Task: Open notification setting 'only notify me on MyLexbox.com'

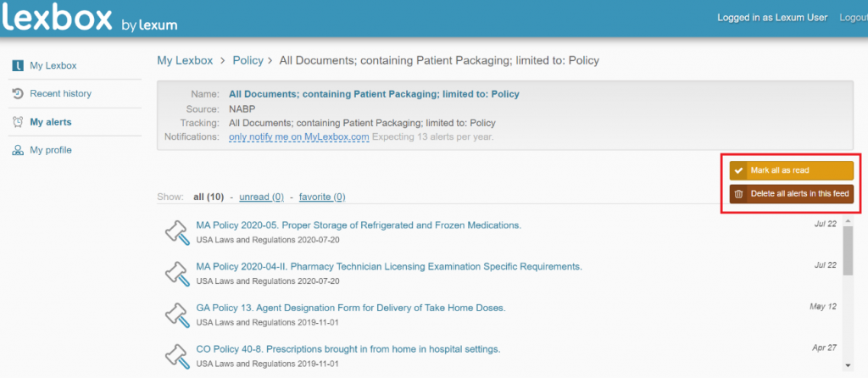Action: (299, 136)
